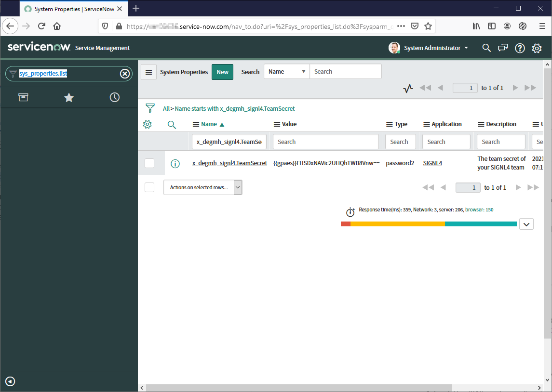
Task: Open Firefox account icon
Action: 507,26
